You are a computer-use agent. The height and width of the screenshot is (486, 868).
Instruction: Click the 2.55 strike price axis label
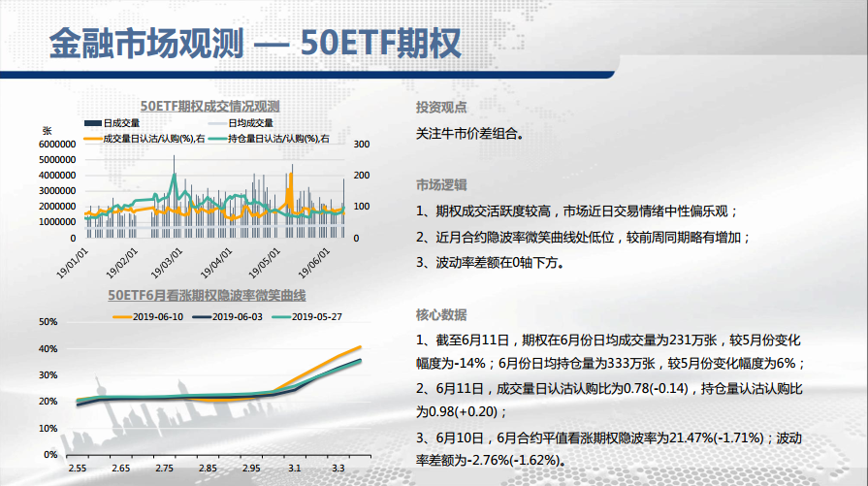coord(78,469)
